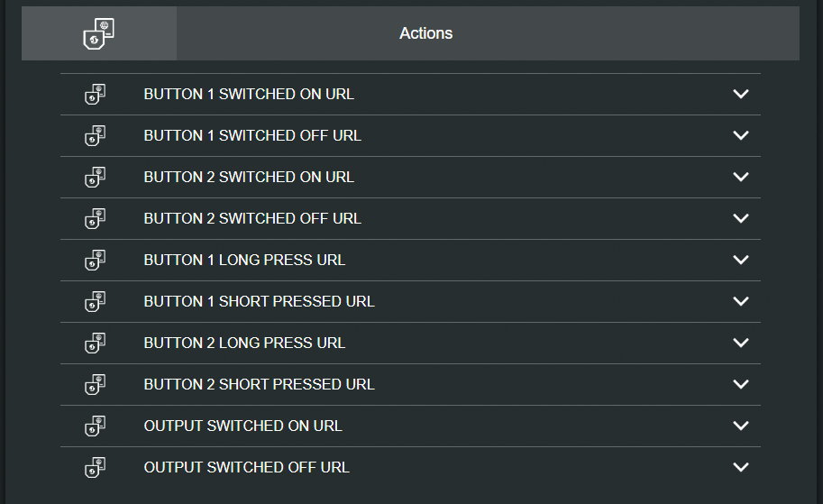Click the Actions header icon
Viewport: 823px width, 504px height.
click(x=98, y=33)
